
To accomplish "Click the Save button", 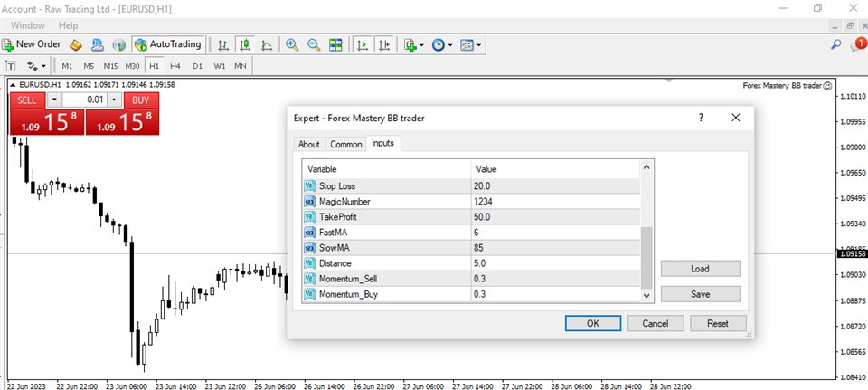I will pyautogui.click(x=700, y=294).
